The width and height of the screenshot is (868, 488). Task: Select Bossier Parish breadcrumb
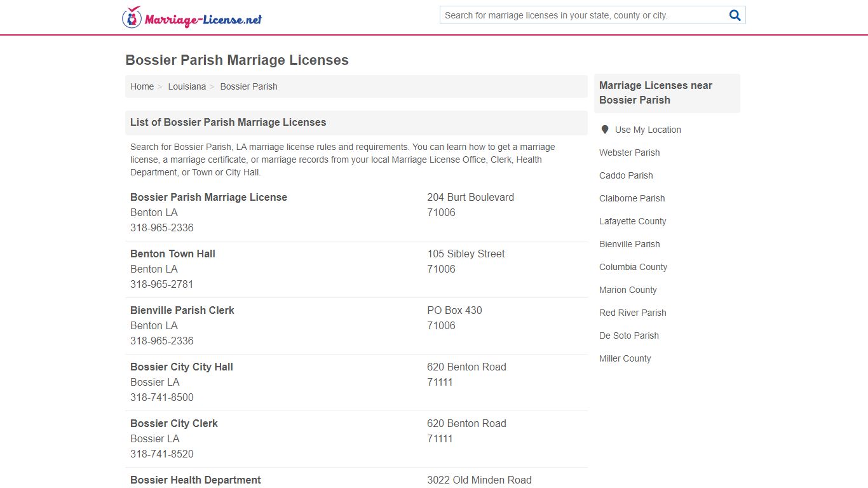[248, 86]
